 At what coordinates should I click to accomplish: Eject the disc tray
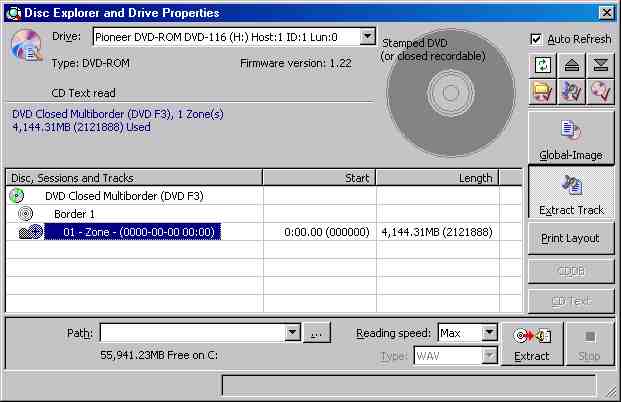(x=571, y=64)
